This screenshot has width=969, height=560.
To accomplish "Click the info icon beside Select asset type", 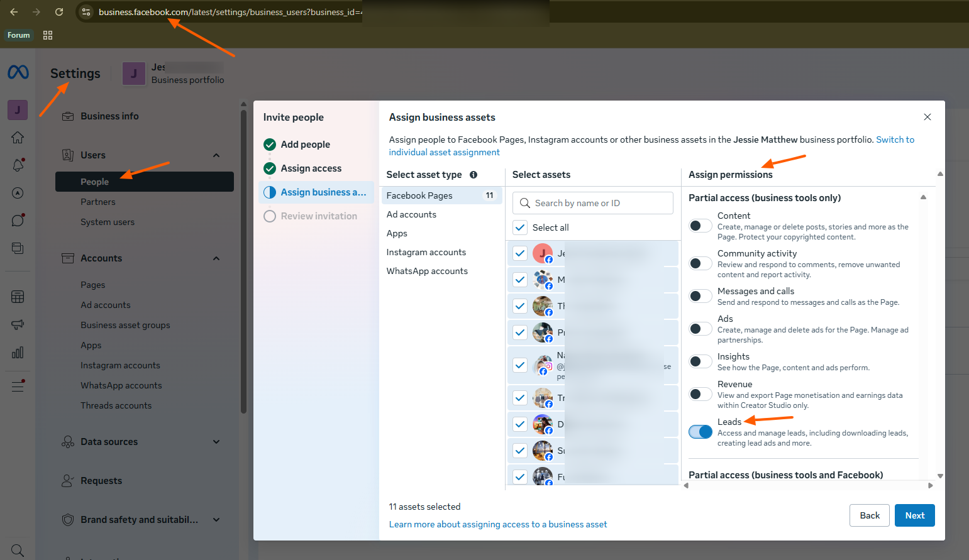I will click(x=473, y=175).
